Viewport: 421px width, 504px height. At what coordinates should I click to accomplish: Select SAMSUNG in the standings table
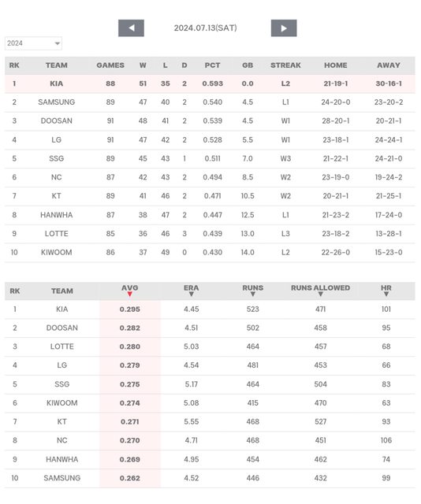click(x=56, y=102)
